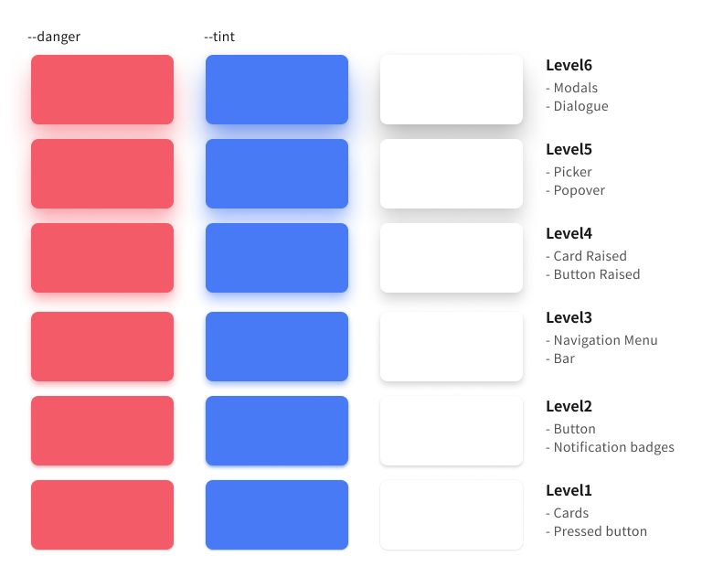Click the --danger column label
This screenshot has width=702, height=588.
(54, 37)
